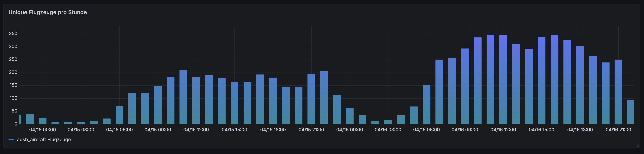Viewport: 644px width, 154px height.
Task: Click the bar at 04/16 12:00
Action: 503,80
